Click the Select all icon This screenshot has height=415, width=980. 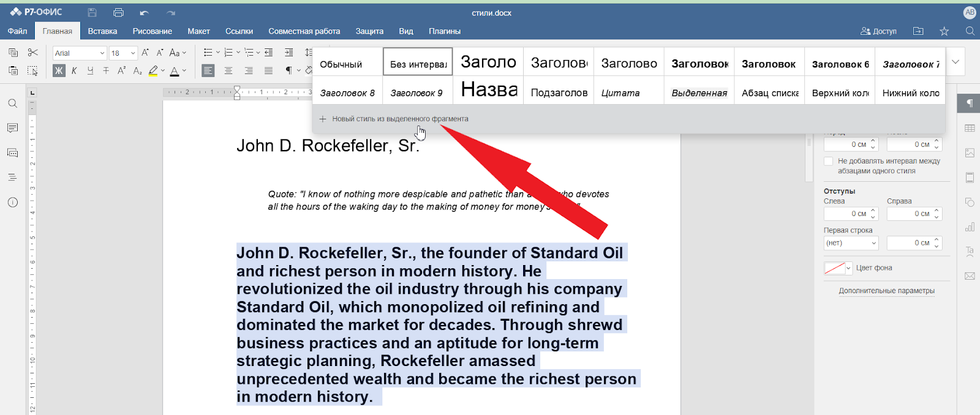[33, 71]
